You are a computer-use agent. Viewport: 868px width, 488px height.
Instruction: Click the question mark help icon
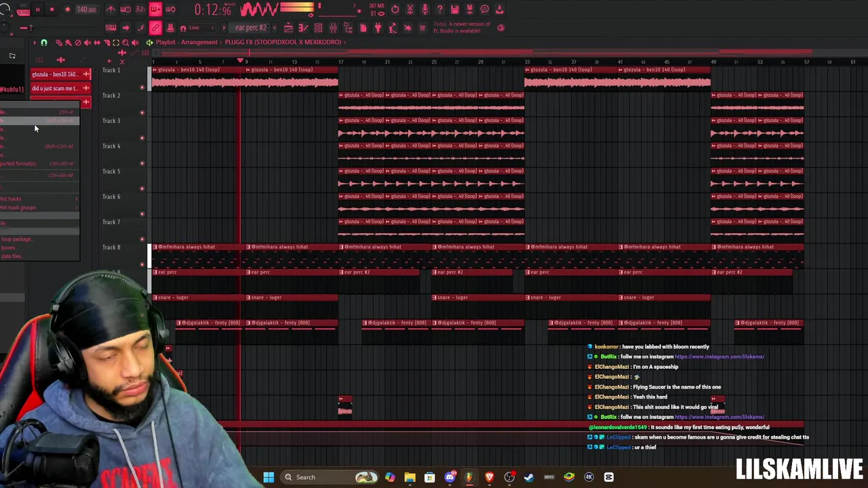point(439,9)
